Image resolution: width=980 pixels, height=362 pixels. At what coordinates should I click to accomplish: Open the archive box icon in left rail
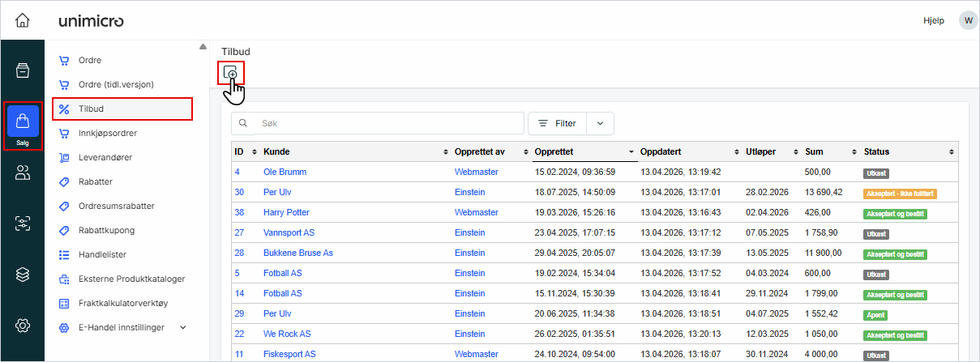pos(23,70)
